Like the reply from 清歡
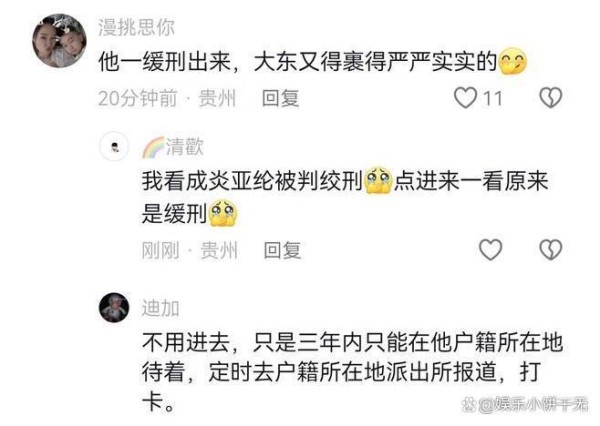Screen dimensions: 600x426 (491, 250)
